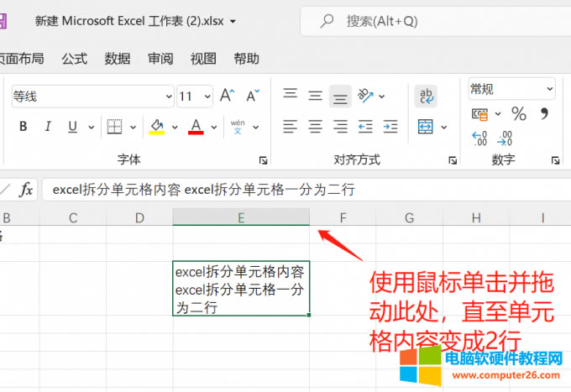Click the insert function fx icon
Image resolution: width=571 pixels, height=392 pixels.
26,190
